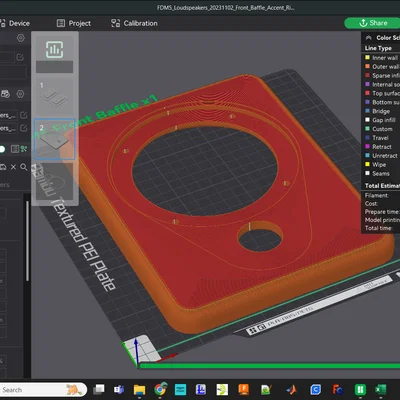This screenshot has width=400, height=400.
Task: Click the plate type settings gear icon
Action: click(20, 94)
